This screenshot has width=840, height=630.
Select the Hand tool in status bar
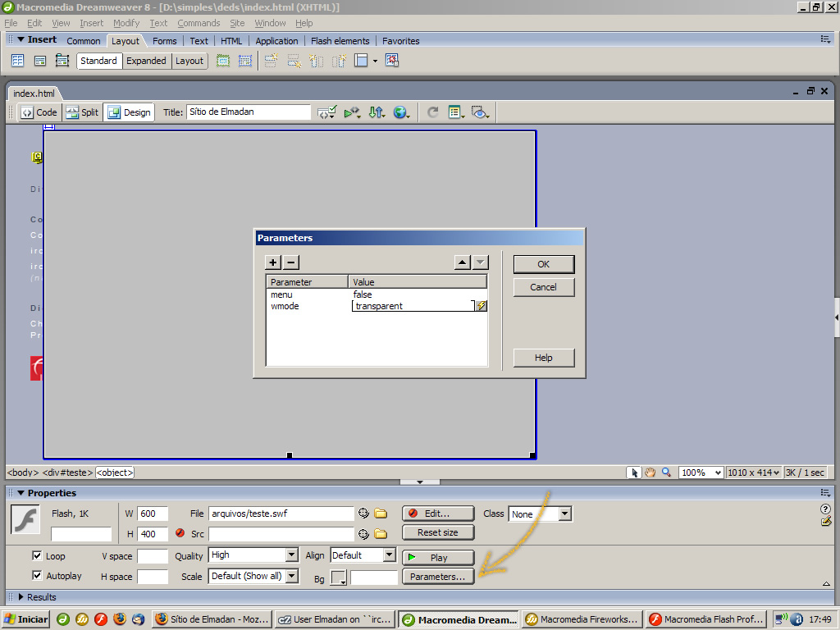pos(651,472)
